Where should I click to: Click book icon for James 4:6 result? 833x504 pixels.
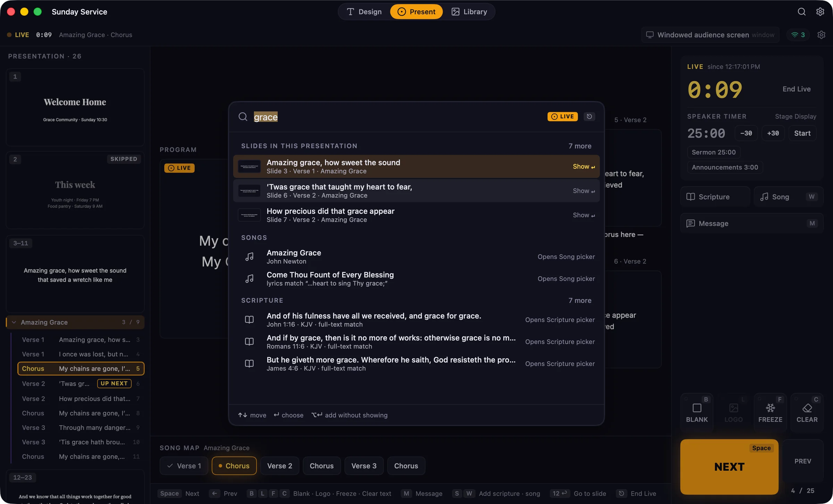coord(250,364)
